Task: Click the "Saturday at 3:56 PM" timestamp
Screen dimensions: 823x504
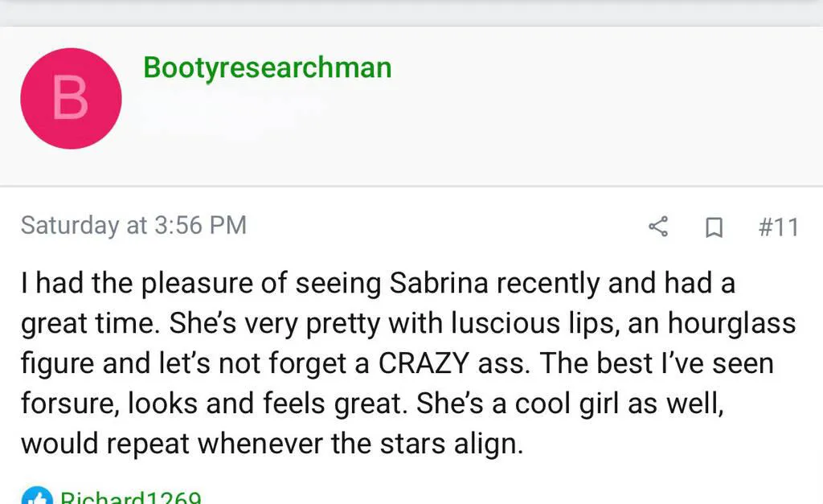Action: 133,225
